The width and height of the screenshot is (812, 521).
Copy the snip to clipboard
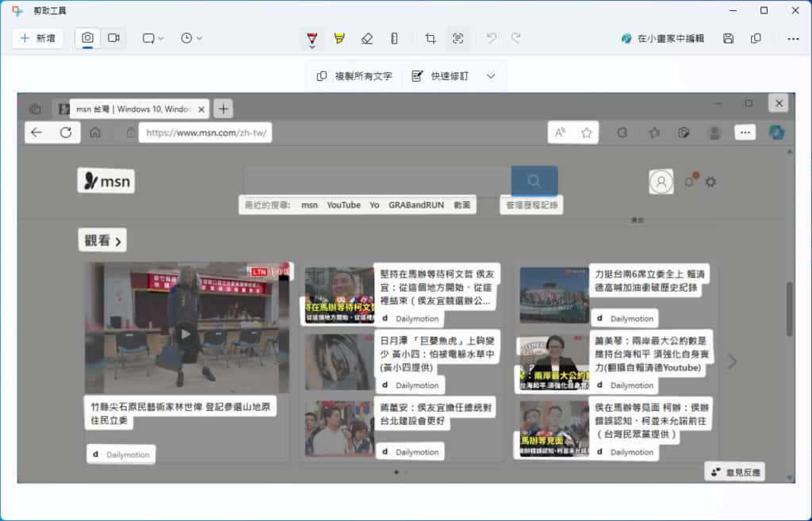756,38
